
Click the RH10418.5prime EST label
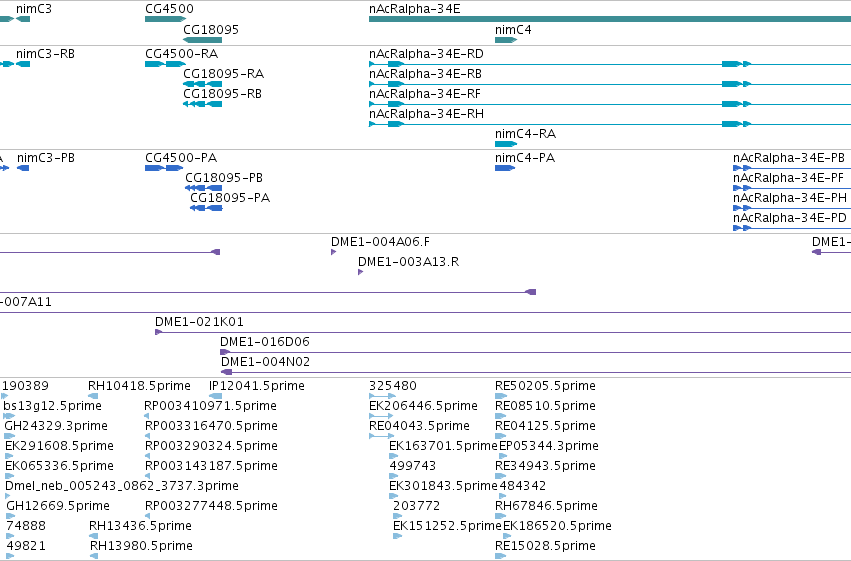click(139, 386)
